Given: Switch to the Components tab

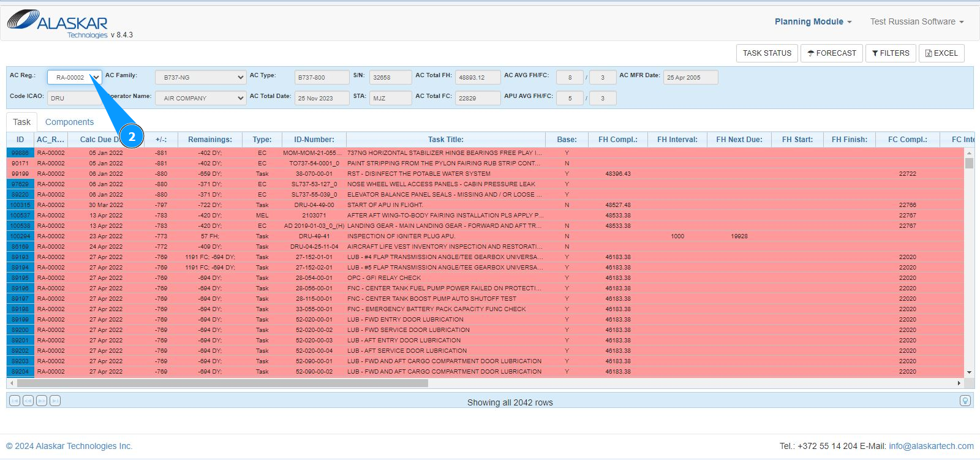Looking at the screenshot, I should [x=69, y=122].
